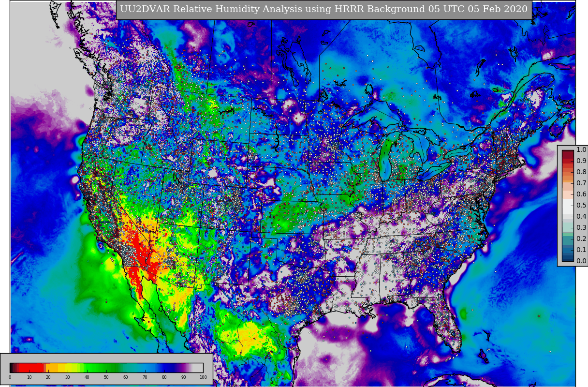Click the map title mentioning UU2DVAR Relative Humidity
This screenshot has height=387, width=588.
(x=324, y=9)
